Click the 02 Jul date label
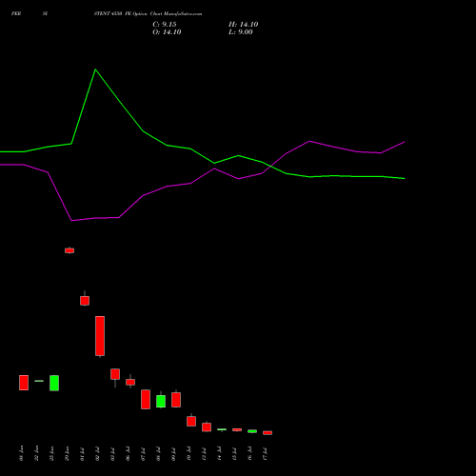The height and width of the screenshot is (476, 476). (97, 453)
